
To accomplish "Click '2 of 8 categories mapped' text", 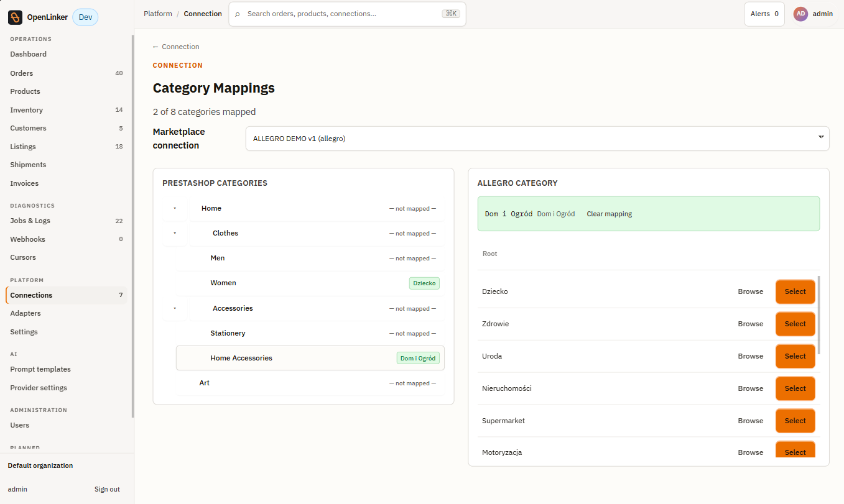I will coord(204,112).
